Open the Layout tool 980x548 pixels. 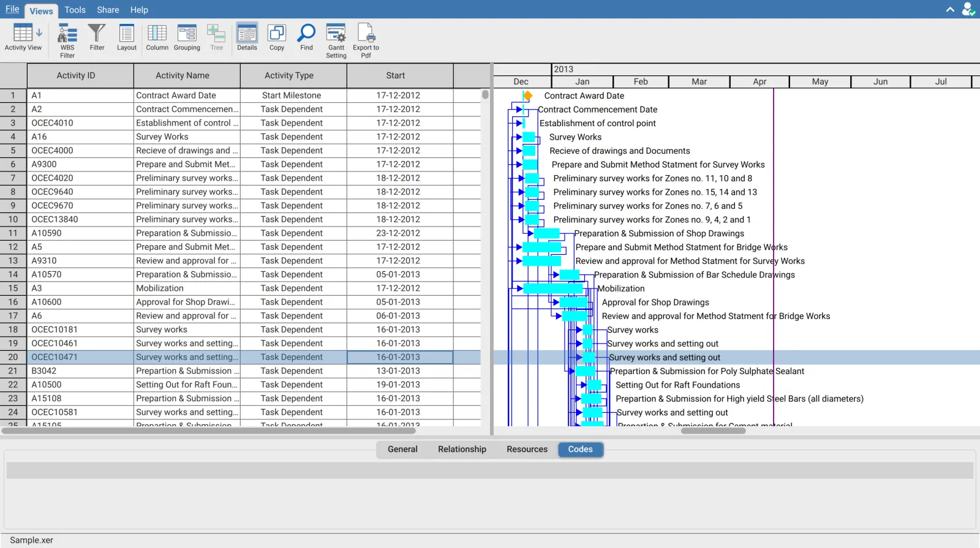tap(127, 38)
